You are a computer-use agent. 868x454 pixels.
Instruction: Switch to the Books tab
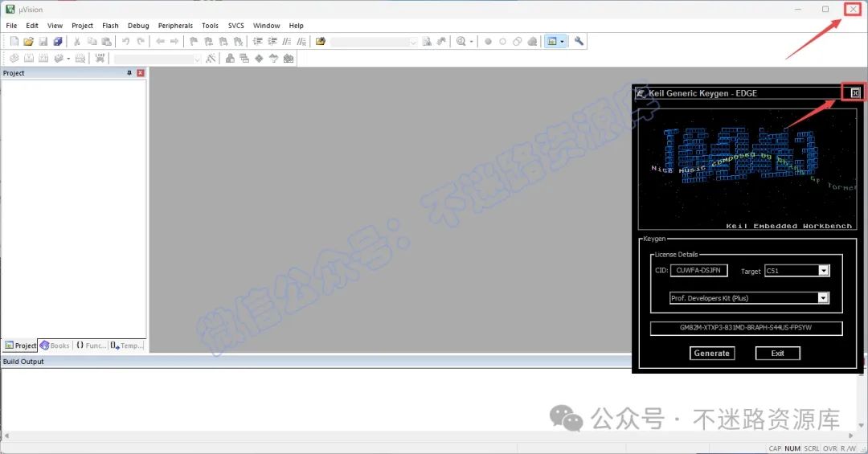click(55, 346)
